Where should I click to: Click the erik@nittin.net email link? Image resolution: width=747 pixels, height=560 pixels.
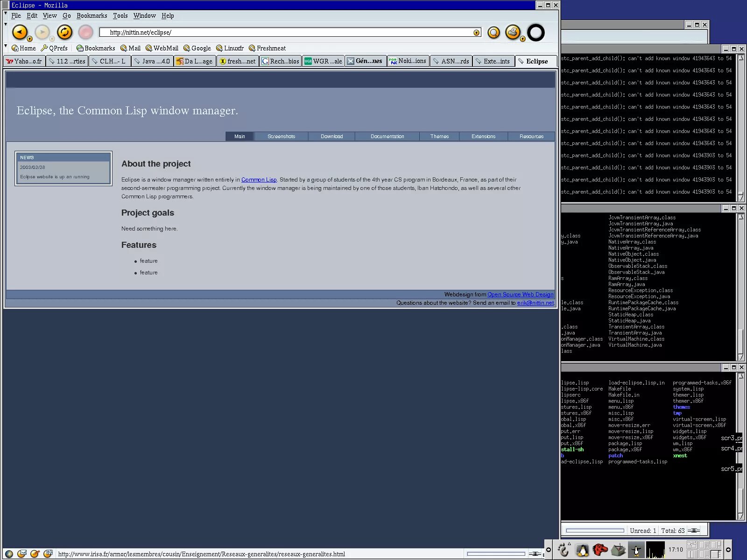tap(536, 303)
